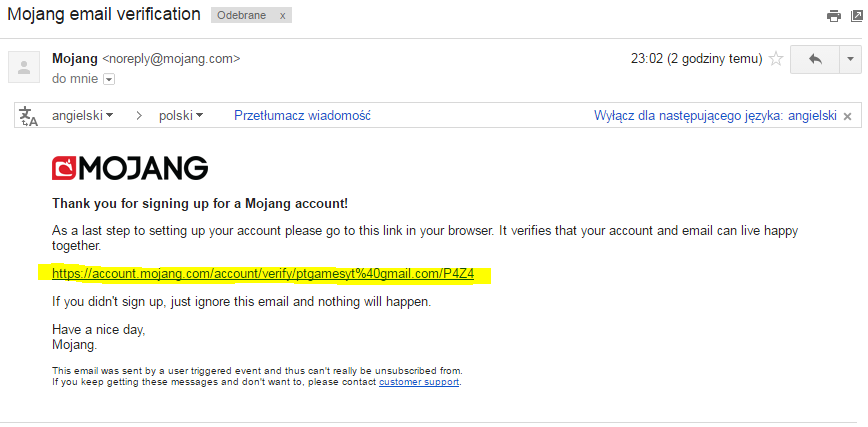
Task: Open the 'customer support' link
Action: pyautogui.click(x=419, y=382)
